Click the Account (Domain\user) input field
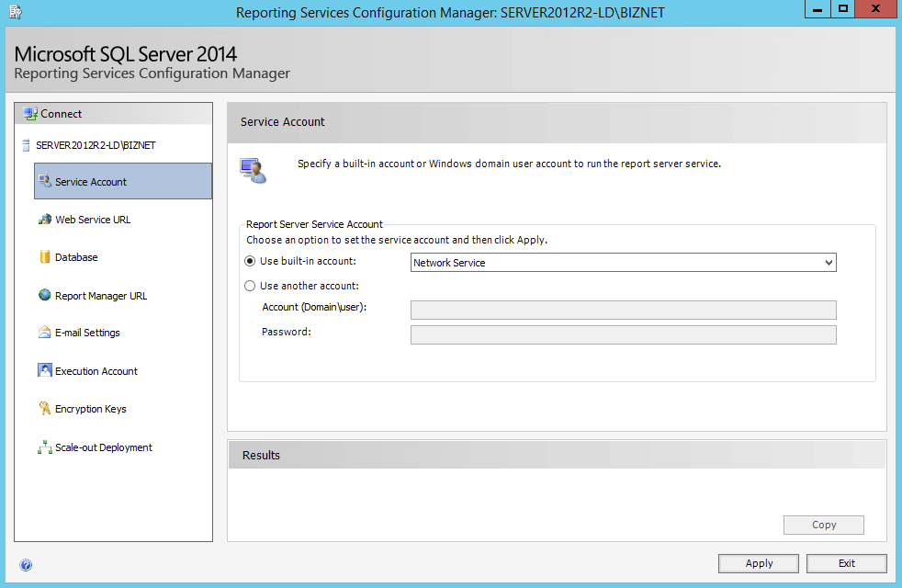The image size is (902, 588). 624,311
